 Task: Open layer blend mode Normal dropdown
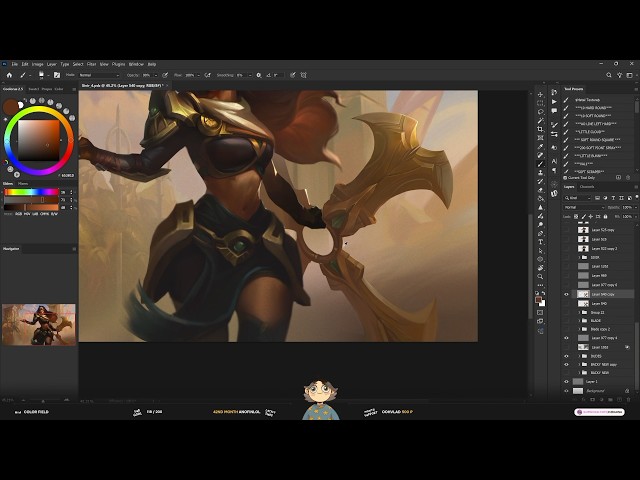[x=584, y=207]
